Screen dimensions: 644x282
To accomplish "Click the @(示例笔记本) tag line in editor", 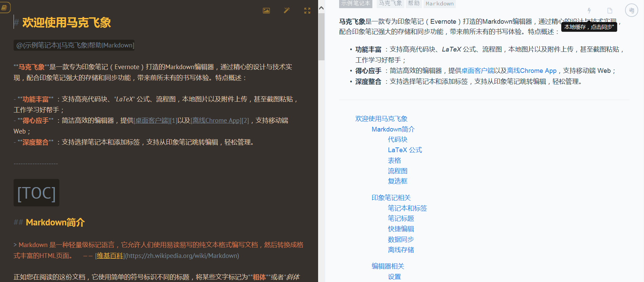I will tap(74, 45).
